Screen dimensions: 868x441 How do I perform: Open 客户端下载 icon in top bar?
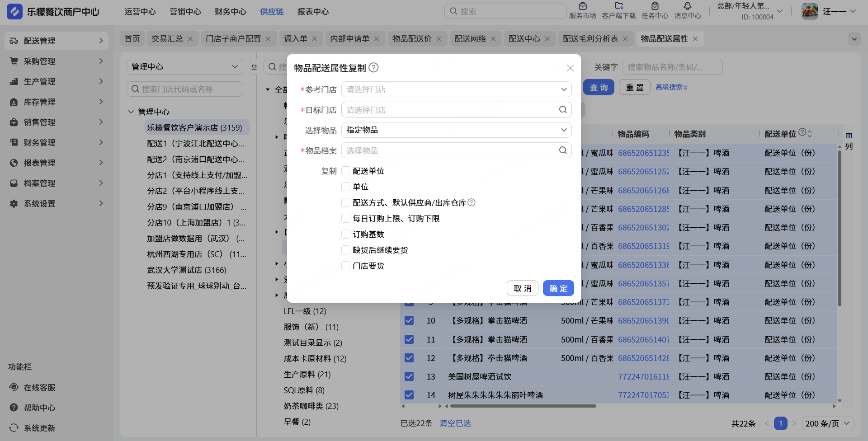click(x=618, y=6)
